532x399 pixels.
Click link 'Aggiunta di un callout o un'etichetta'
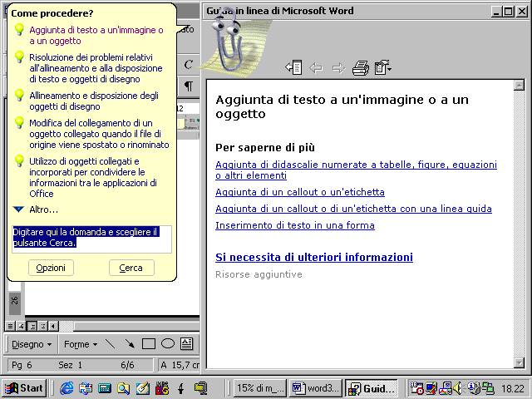coord(300,192)
